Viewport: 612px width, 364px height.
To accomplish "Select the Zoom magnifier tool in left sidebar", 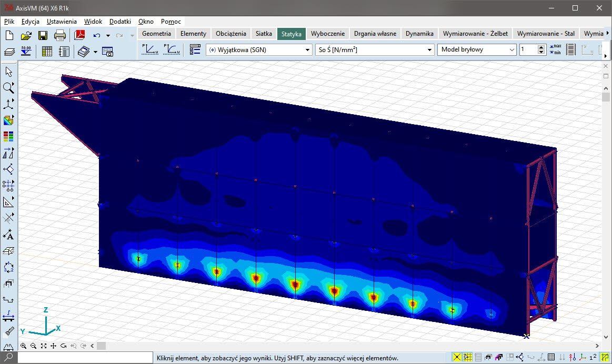I will point(8,88).
